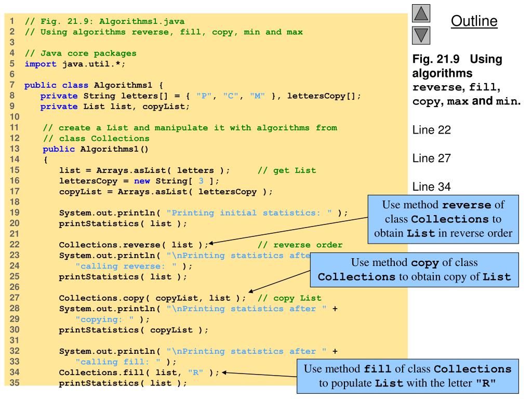Click the 'private String letters[]' declaration line
532x399 pixels.
(x=201, y=96)
